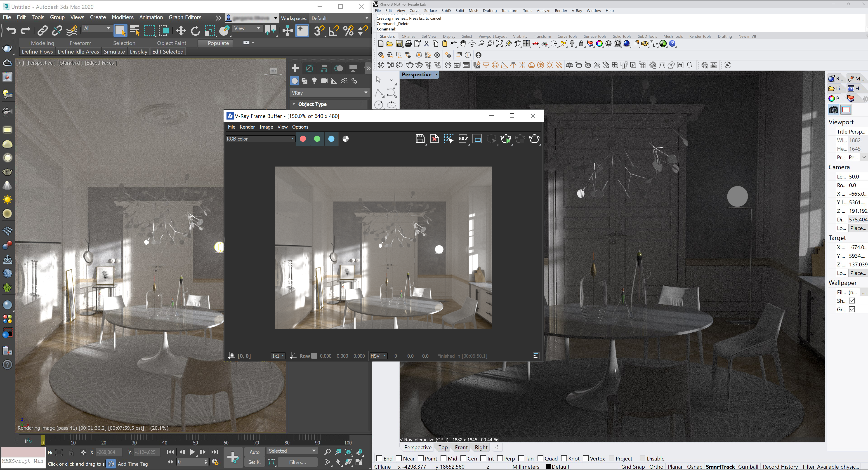Click the Simulate button in Populate ribbon

coord(114,52)
